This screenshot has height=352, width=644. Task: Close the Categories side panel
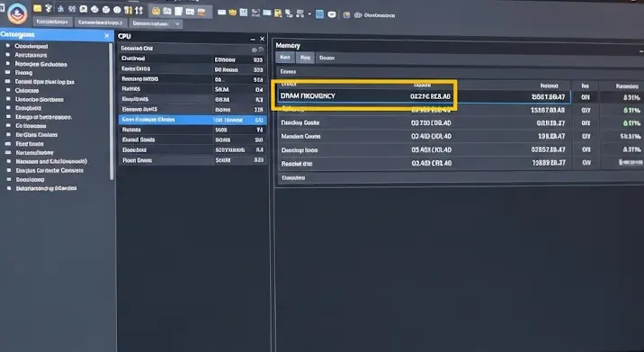point(107,36)
